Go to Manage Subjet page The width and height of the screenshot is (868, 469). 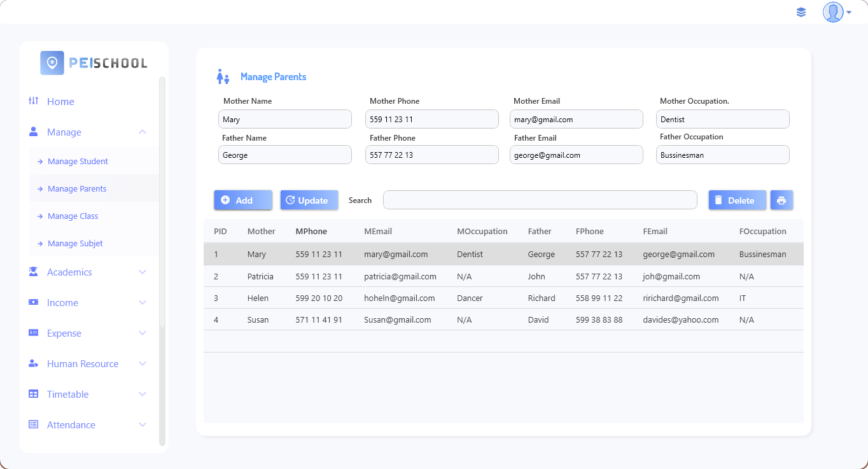click(x=75, y=243)
